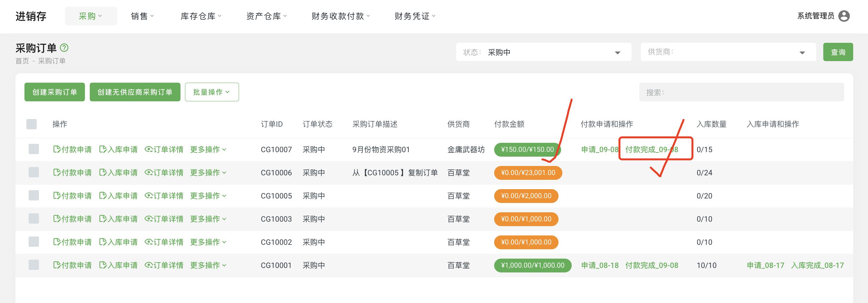
Task: Open 订单详情 eye icon for order CG10002
Action: (149, 242)
